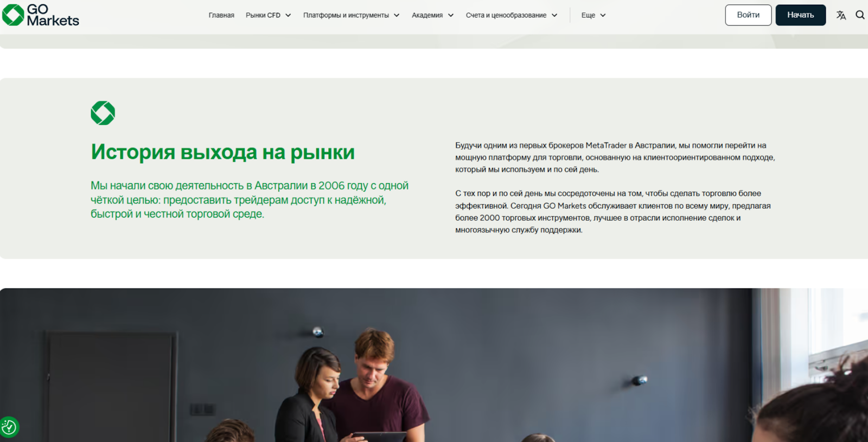The image size is (868, 442).
Task: Click the paragraph mentioning MetaTrader brokers
Action: tap(615, 157)
